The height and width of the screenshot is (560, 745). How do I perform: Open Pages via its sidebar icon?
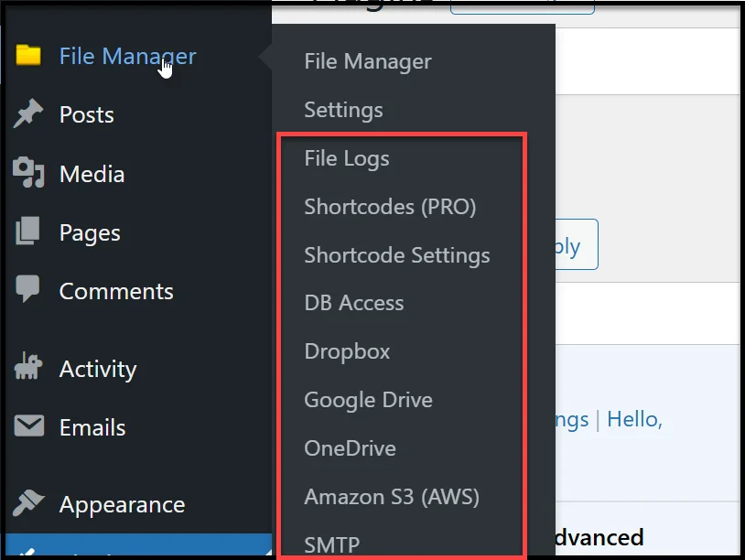tap(29, 232)
